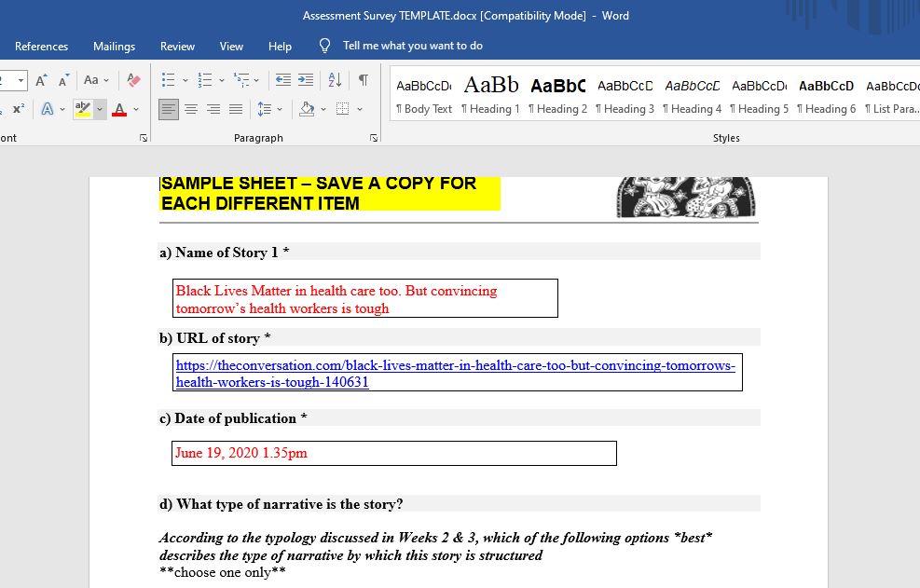Viewport: 920px width, 588px height.
Task: Sort text with the A-Z icon
Action: click(335, 80)
